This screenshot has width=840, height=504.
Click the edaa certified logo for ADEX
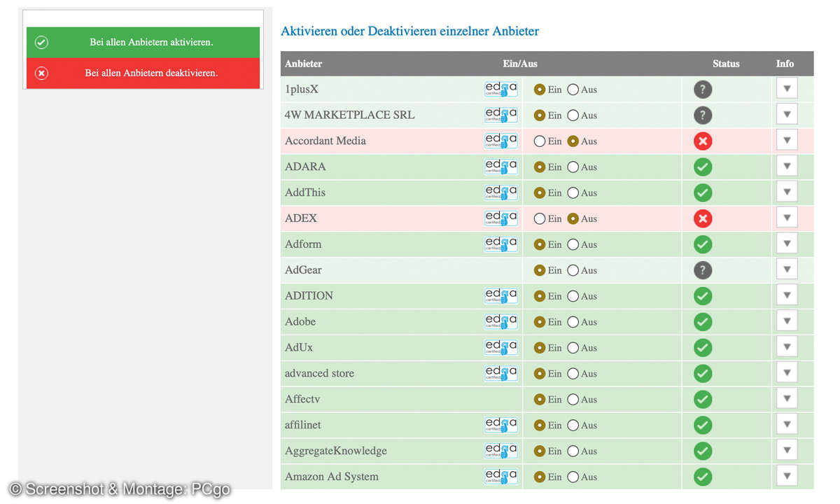point(501,218)
